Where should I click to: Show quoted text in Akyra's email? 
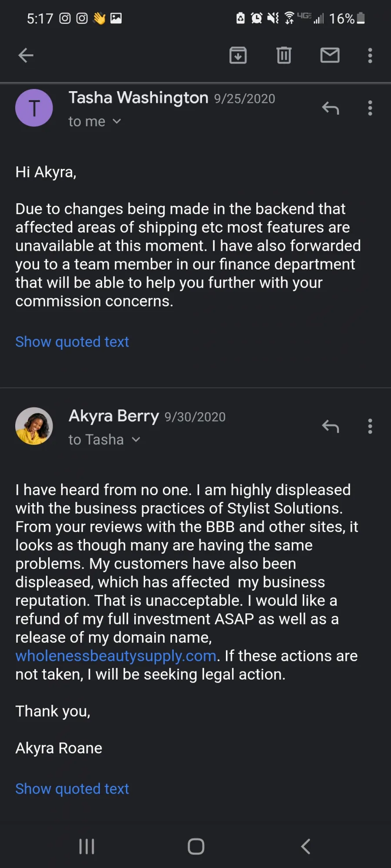click(72, 789)
